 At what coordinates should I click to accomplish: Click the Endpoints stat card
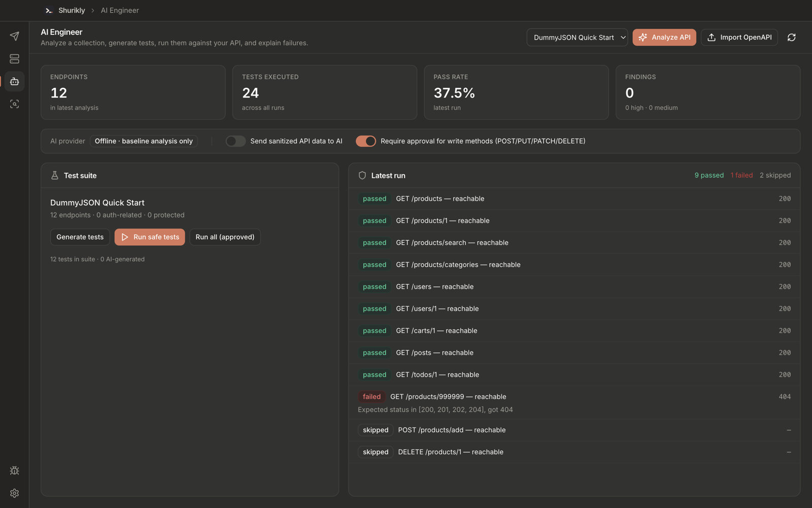(x=133, y=92)
